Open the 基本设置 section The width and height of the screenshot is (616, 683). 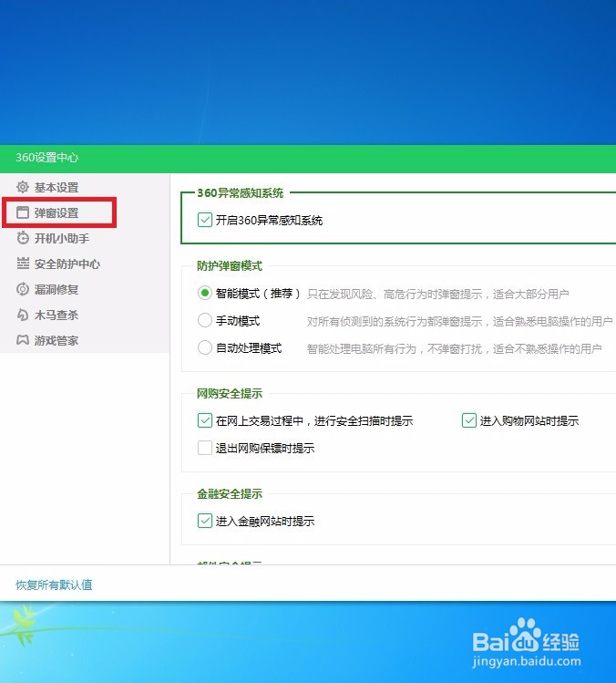coord(56,187)
